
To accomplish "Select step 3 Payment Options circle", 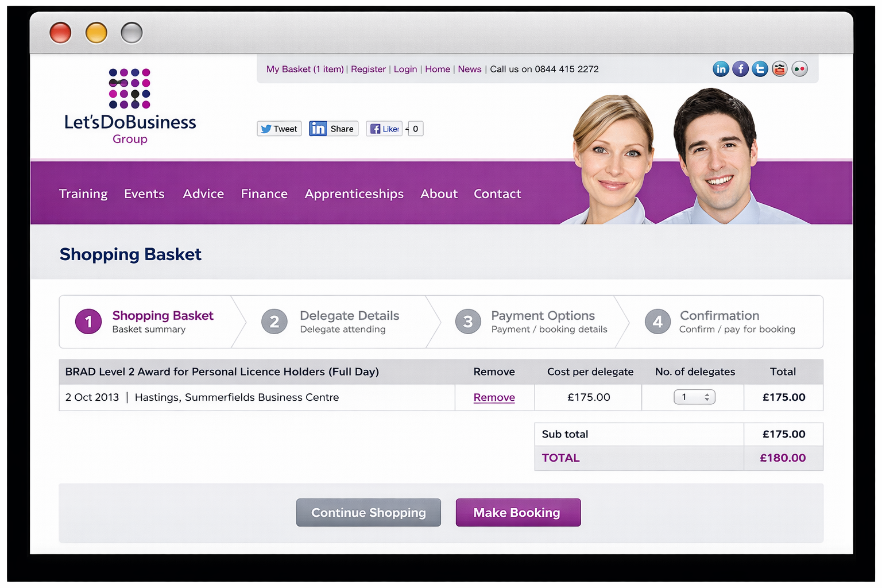I will click(x=468, y=322).
